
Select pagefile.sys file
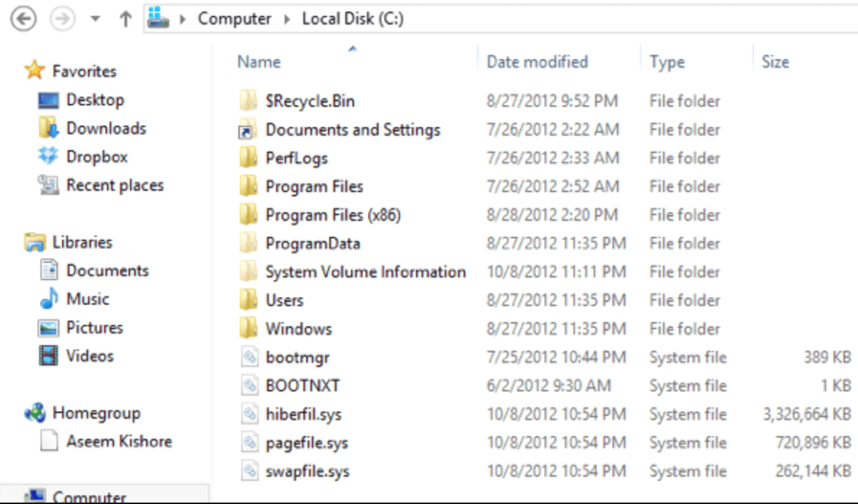[x=306, y=443]
